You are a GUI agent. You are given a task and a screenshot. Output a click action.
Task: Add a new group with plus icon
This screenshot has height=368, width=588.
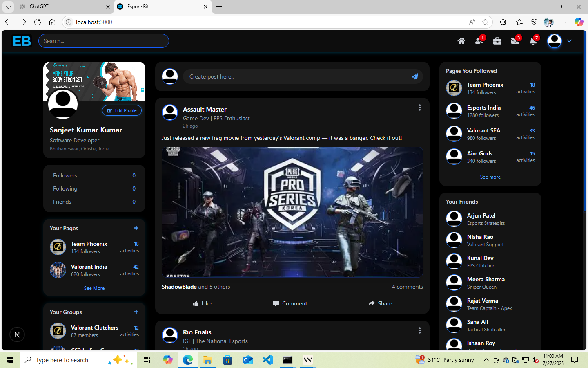136,312
